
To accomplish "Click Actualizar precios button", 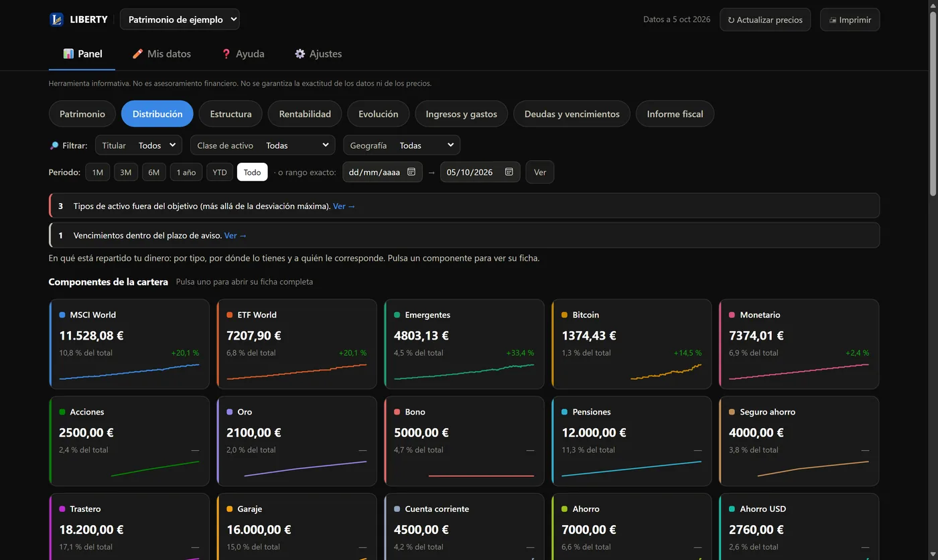I will (x=765, y=19).
